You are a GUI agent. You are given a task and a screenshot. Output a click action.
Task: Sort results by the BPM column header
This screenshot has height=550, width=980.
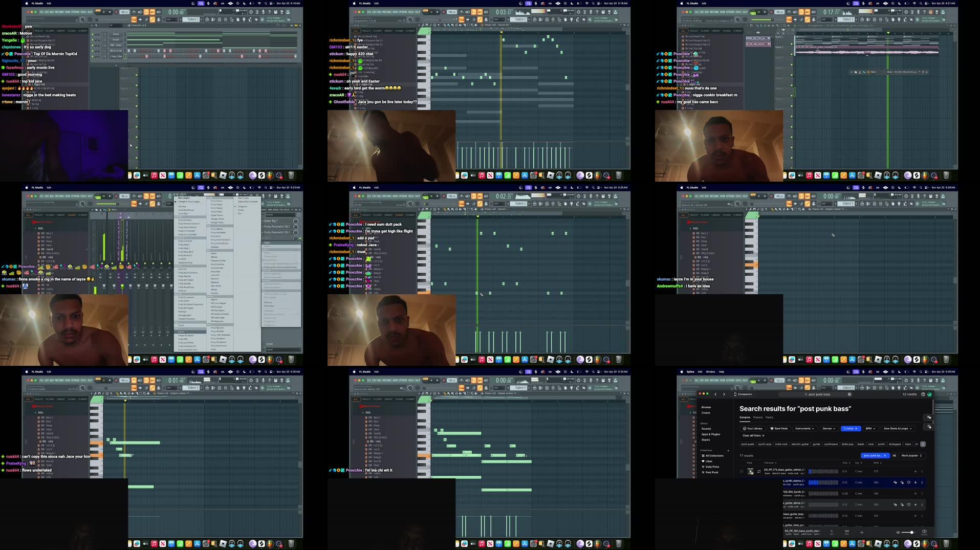click(x=878, y=463)
